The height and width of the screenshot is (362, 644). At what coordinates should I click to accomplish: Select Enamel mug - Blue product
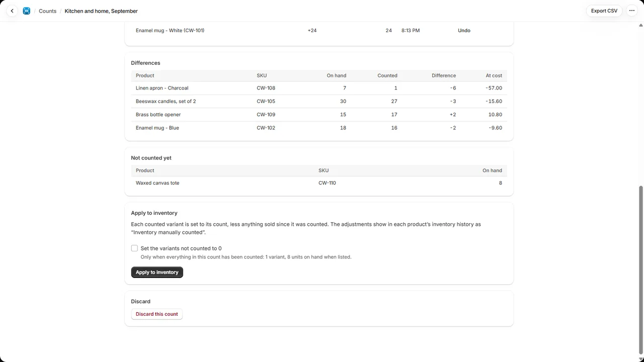157,128
